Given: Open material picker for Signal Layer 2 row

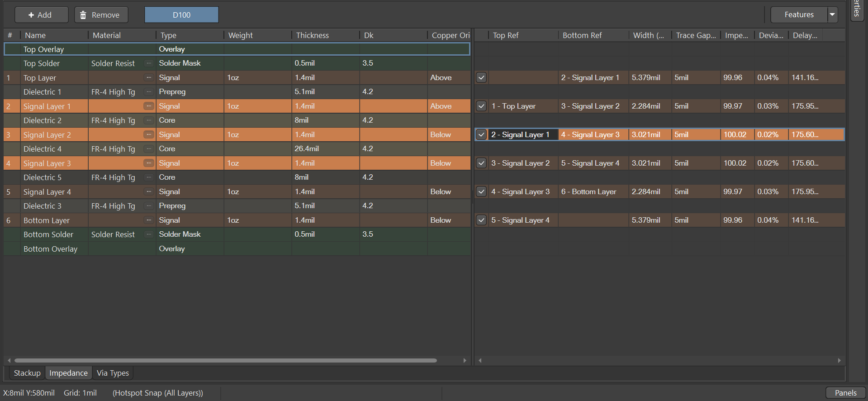Looking at the screenshot, I should 149,134.
